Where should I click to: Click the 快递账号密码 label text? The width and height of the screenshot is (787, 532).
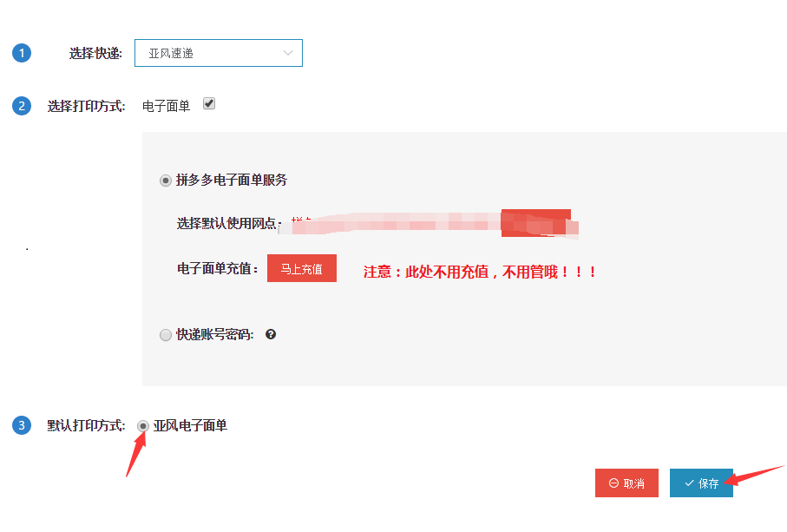point(215,334)
